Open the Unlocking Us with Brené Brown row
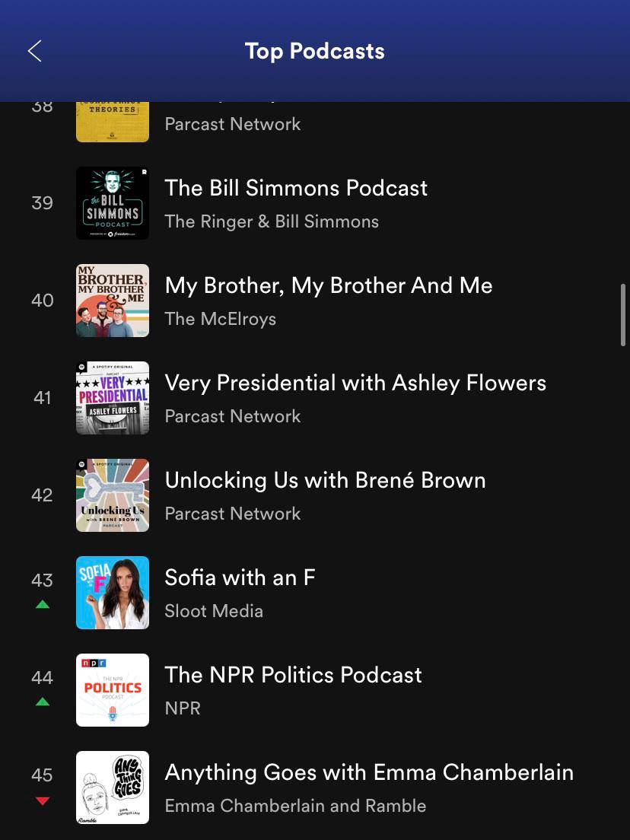Viewport: 630px width, 840px height. (x=326, y=480)
